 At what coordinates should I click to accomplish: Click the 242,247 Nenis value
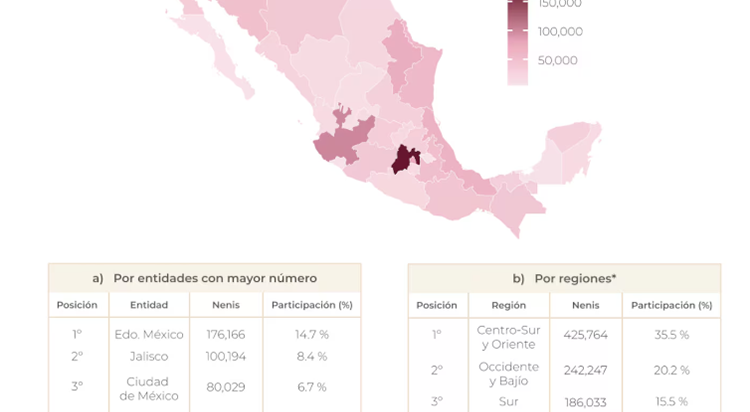[x=586, y=370]
